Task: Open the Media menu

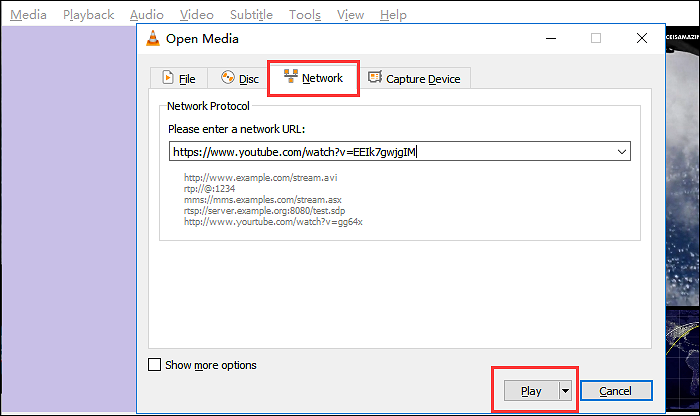Action: pos(28,15)
